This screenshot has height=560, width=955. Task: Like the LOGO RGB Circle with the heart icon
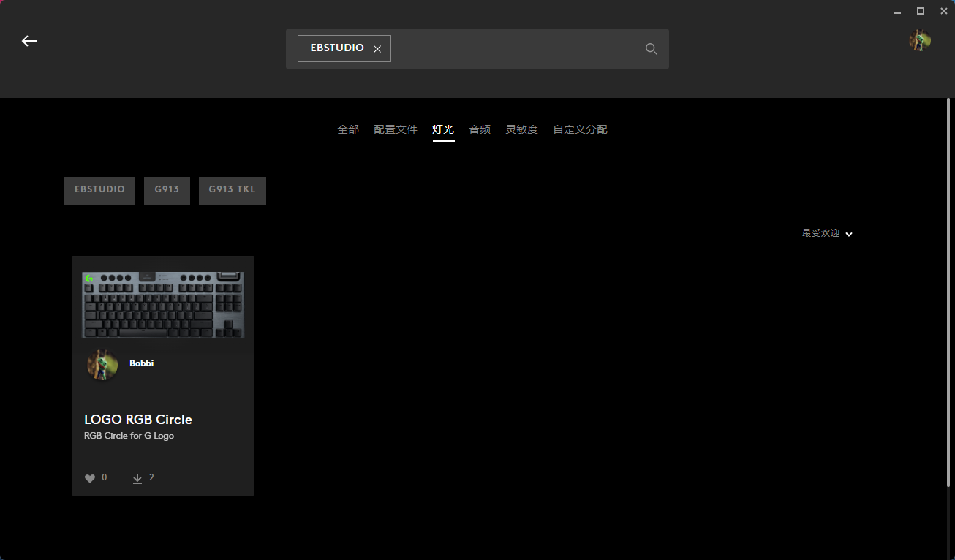coord(90,478)
